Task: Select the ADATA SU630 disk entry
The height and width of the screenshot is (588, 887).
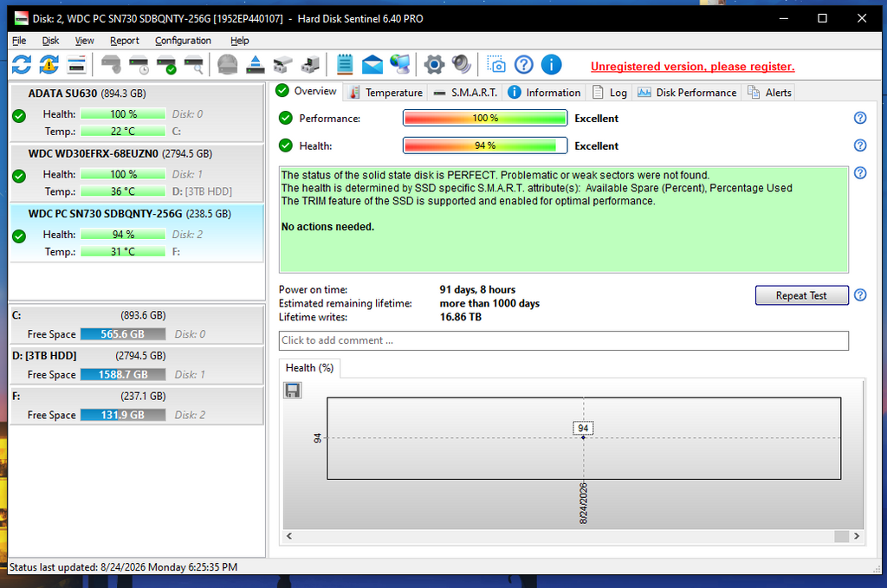Action: [x=137, y=113]
